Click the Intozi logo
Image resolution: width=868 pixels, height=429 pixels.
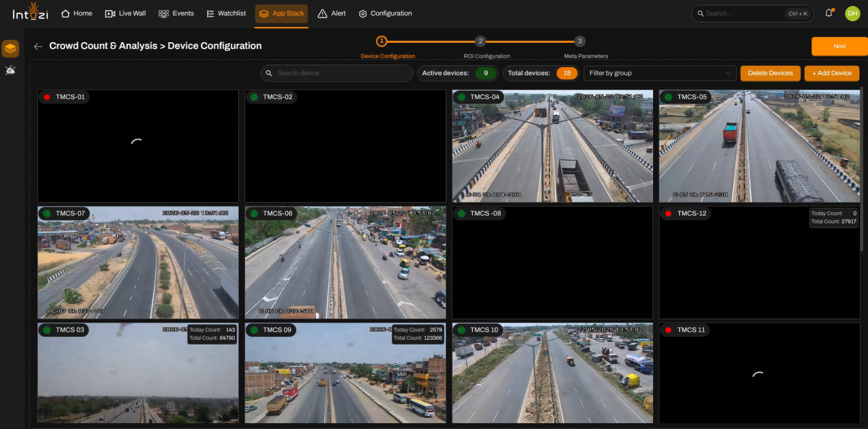(30, 12)
